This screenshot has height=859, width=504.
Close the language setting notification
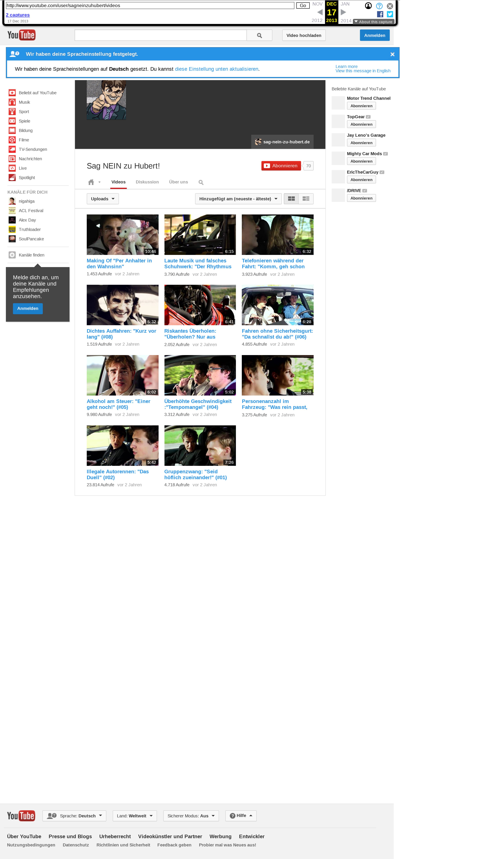click(392, 54)
